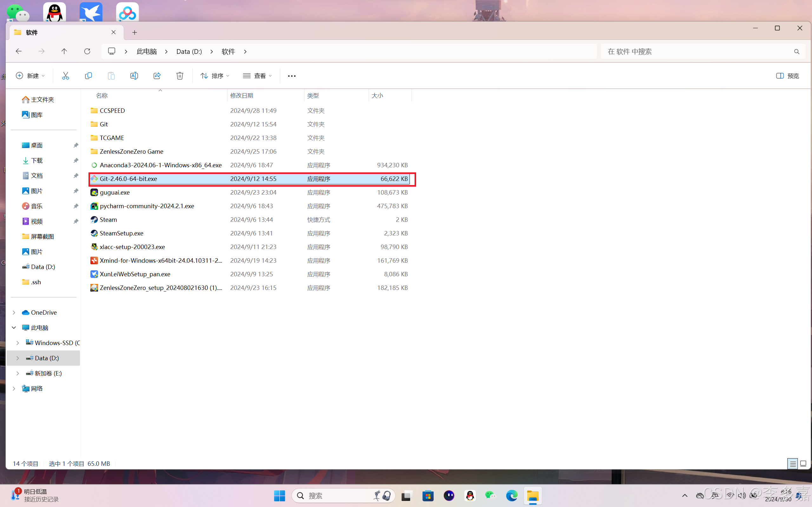This screenshot has height=507, width=812.
Task: Click the Cut scissors icon in toolbar
Action: tap(65, 76)
